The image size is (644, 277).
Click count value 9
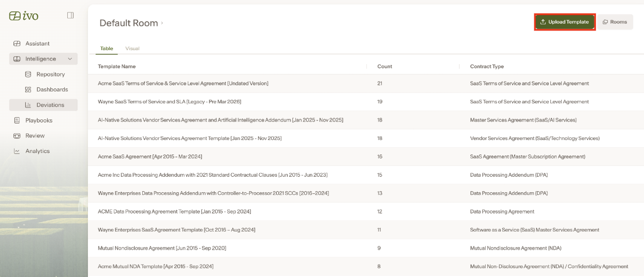[x=379, y=248]
